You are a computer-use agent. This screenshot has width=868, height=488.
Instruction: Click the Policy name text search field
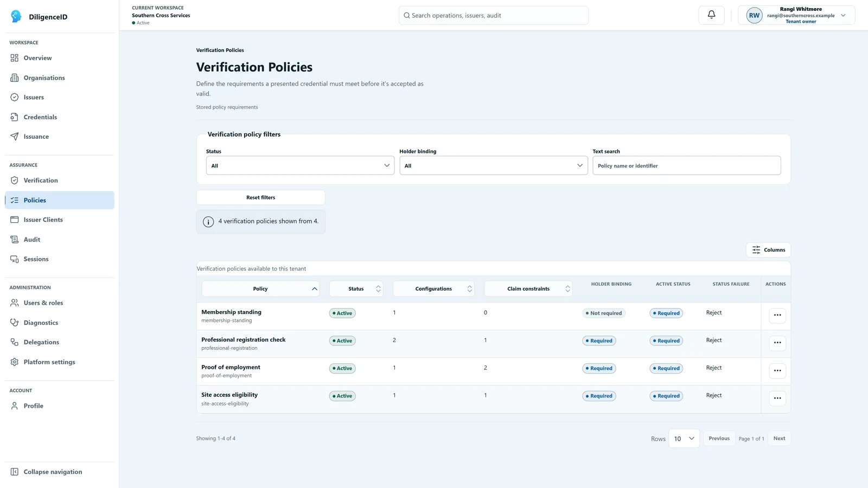pyautogui.click(x=687, y=166)
